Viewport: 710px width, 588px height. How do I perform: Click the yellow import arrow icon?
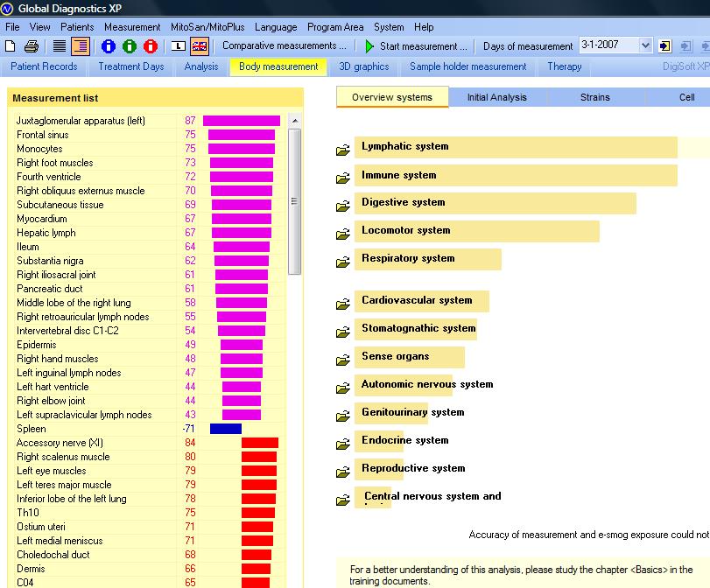(664, 46)
